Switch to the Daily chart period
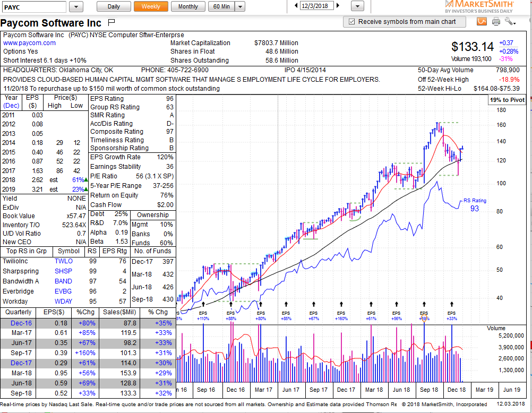Image resolution: width=532 pixels, height=413 pixels. (x=114, y=6)
